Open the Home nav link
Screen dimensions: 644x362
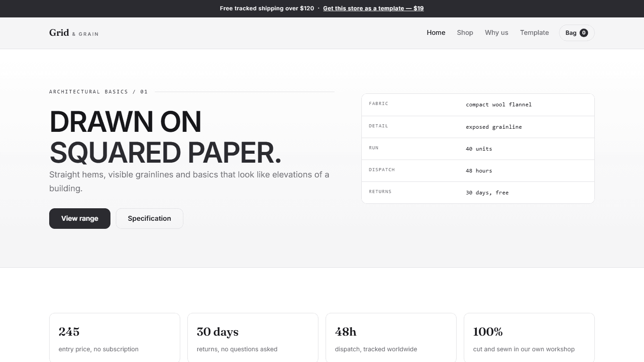436,33
